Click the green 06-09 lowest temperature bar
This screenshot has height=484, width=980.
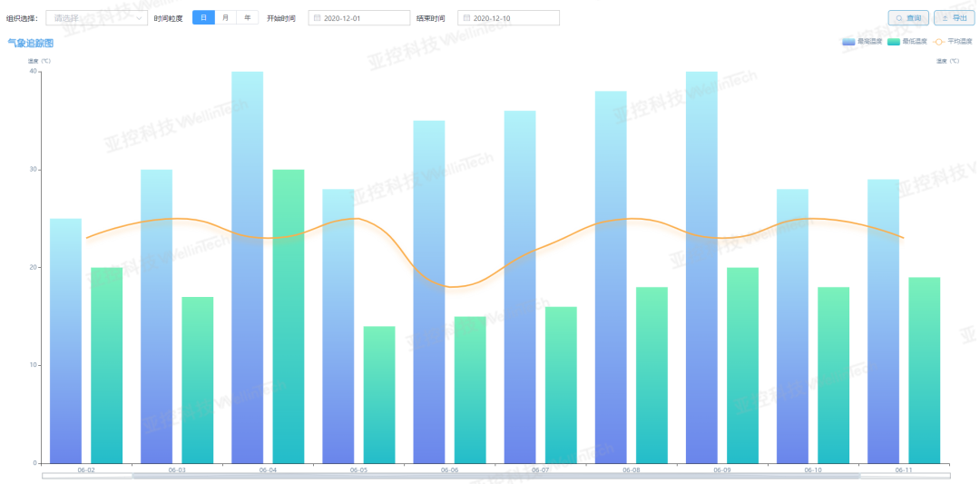tap(742, 365)
